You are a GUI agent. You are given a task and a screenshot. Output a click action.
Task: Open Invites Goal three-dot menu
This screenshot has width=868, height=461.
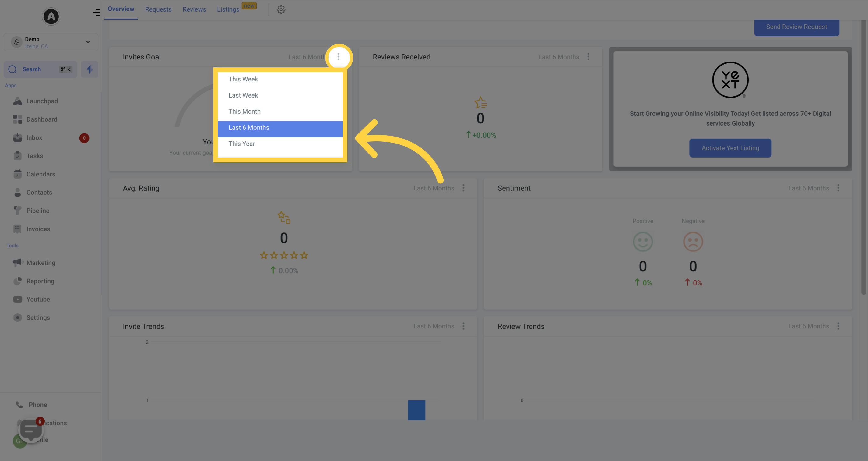pyautogui.click(x=339, y=57)
